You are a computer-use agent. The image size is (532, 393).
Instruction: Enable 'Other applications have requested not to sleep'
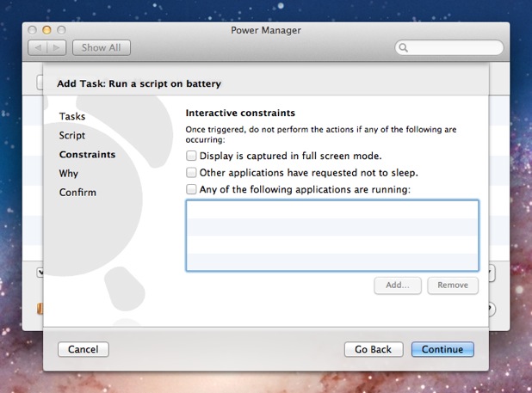coord(191,173)
